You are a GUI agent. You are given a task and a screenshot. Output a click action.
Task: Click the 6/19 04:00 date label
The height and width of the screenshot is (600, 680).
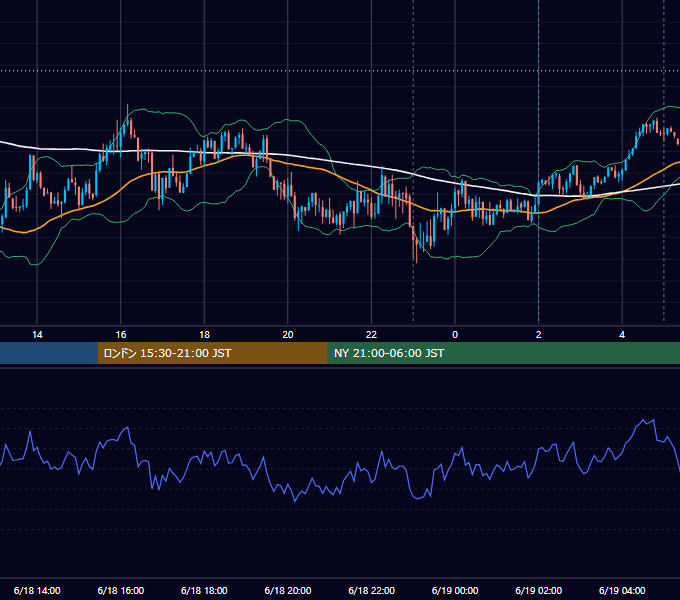[622, 590]
